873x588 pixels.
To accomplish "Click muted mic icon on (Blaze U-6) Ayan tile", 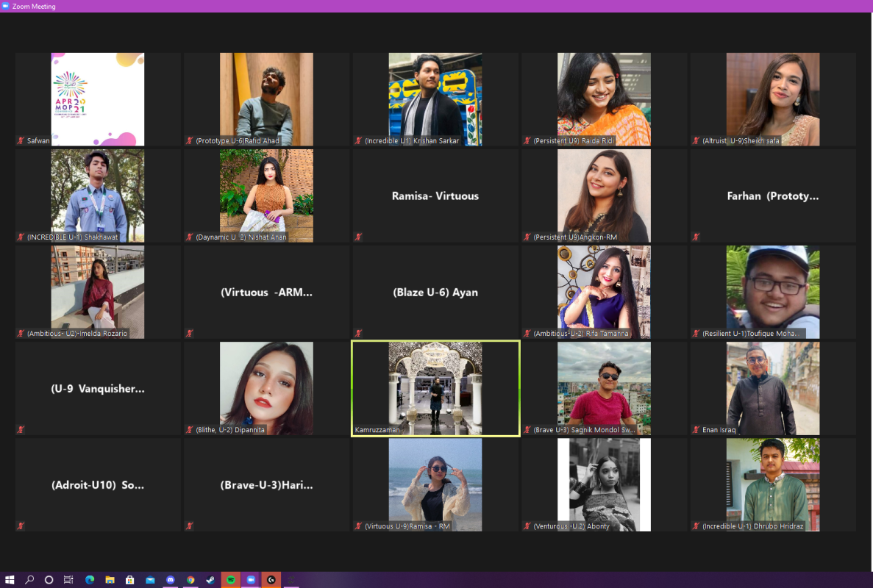I will pyautogui.click(x=358, y=334).
